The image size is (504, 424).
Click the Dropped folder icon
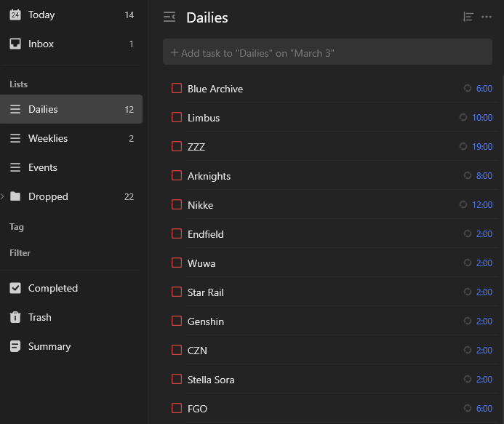tap(15, 196)
